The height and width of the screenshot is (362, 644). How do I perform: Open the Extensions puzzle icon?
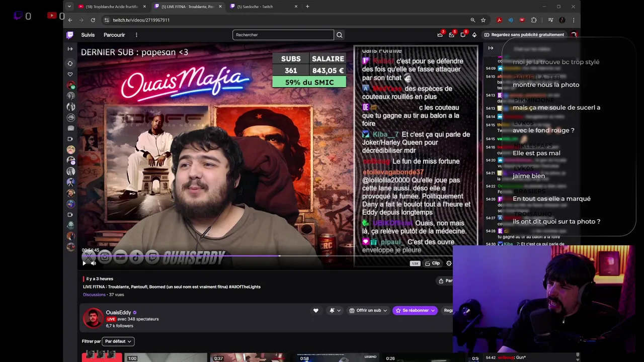[534, 20]
